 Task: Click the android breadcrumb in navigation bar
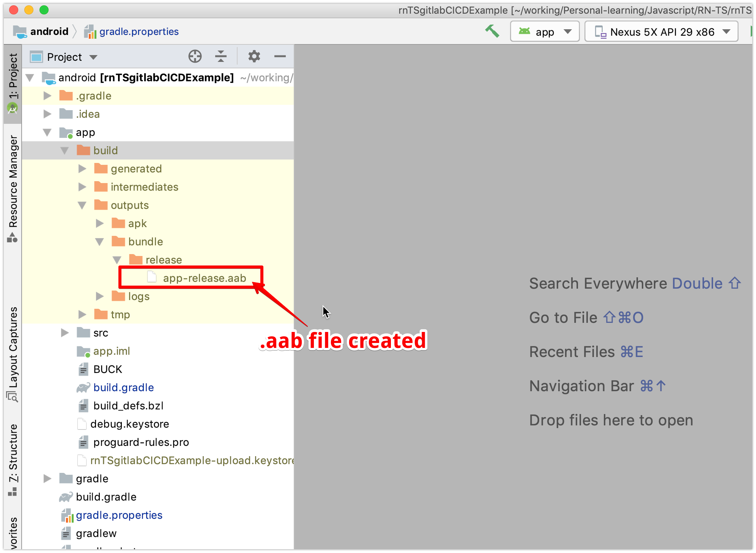[x=49, y=32]
